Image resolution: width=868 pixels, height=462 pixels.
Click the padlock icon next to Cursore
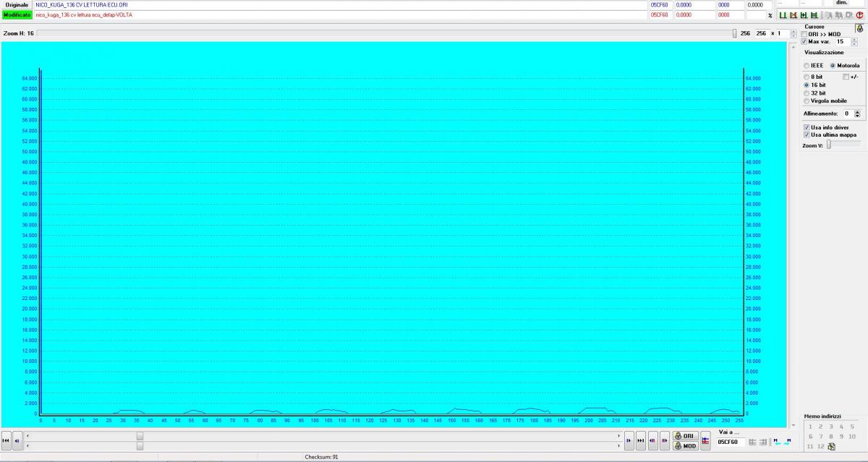pos(859,28)
